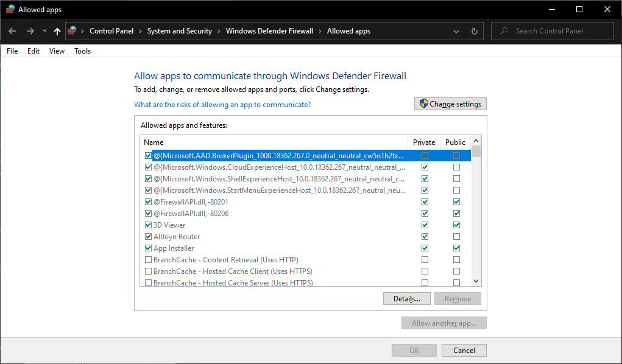Toggle StartMenuExperienceHost Public checkbox

click(456, 191)
